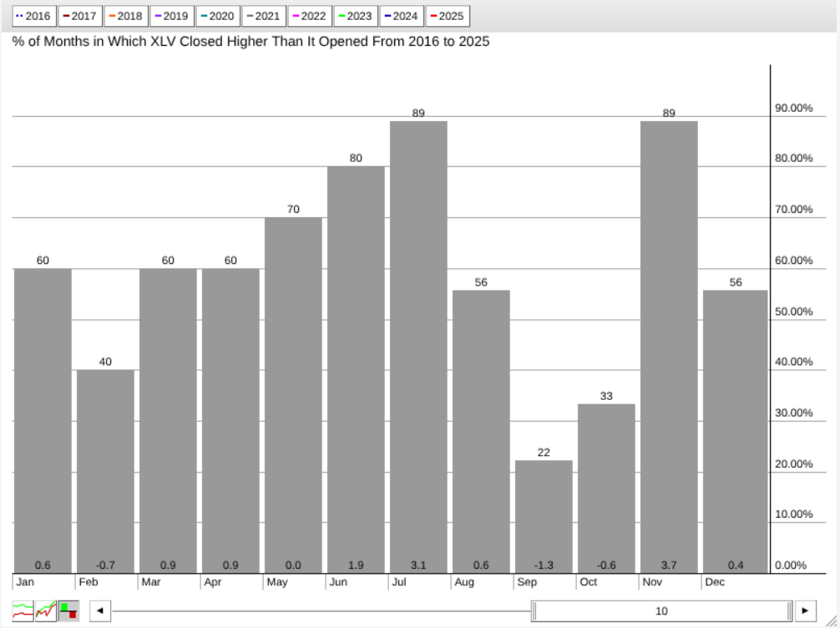Screen dimensions: 840x628
Task: Click the -0.7 average return in Feb bar
Action: pos(105,565)
